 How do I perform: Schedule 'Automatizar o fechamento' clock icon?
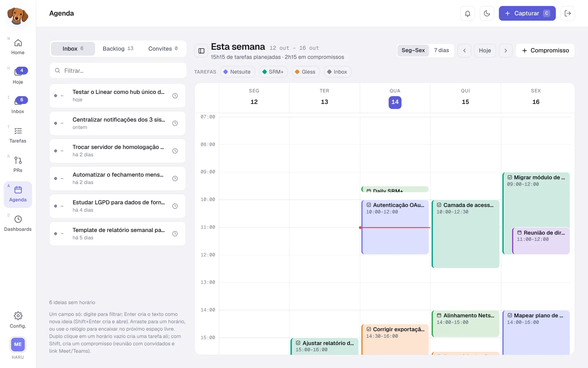pyautogui.click(x=175, y=178)
